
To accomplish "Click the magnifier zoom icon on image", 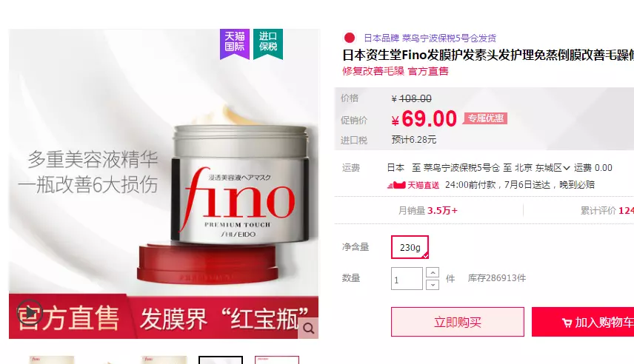I will tap(309, 328).
